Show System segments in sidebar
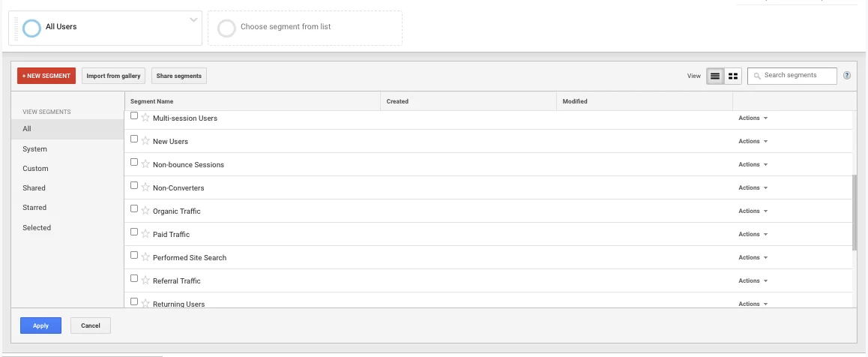Screen dimensions: 868x357 click(x=34, y=149)
